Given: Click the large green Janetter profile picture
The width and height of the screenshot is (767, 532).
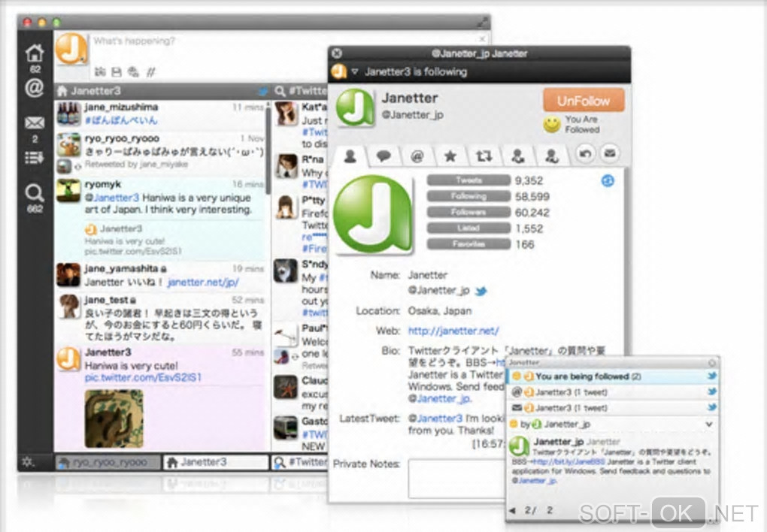Looking at the screenshot, I should click(x=373, y=215).
